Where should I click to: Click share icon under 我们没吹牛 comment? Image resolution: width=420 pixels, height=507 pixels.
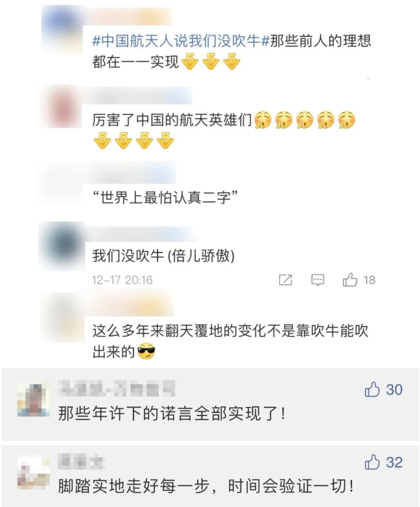[285, 280]
